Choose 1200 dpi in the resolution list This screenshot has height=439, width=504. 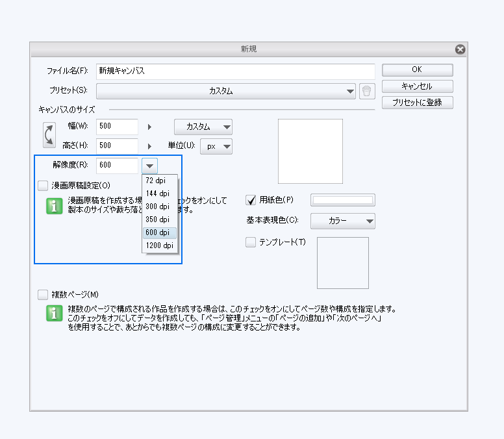159,245
